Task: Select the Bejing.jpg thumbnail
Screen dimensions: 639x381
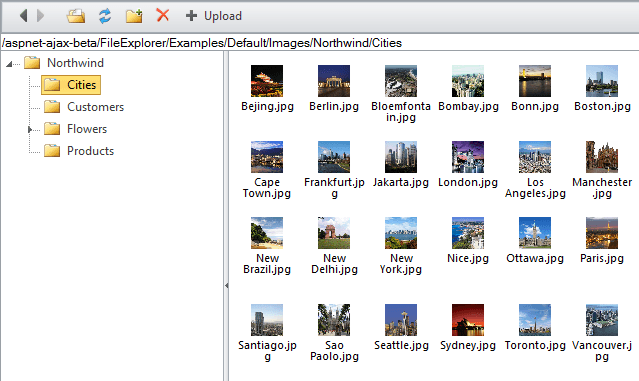Action: 267,81
